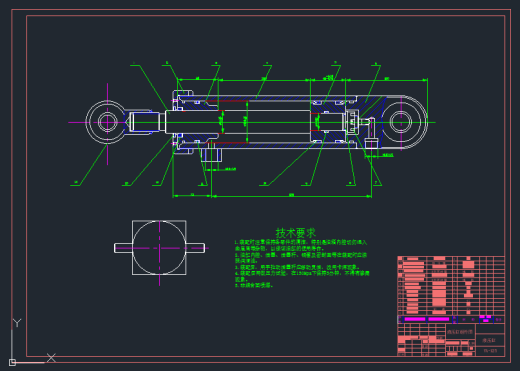
Task: Select the right trunnion pin of the end view
Action: (x=195, y=248)
